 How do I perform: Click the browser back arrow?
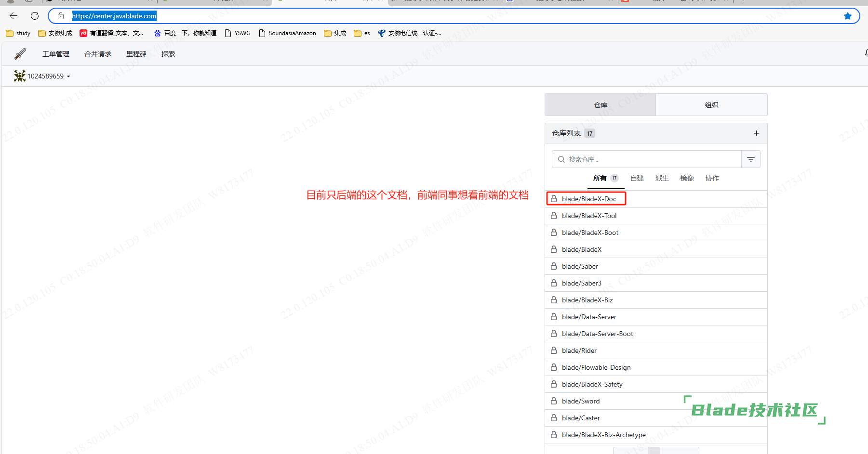click(x=13, y=16)
